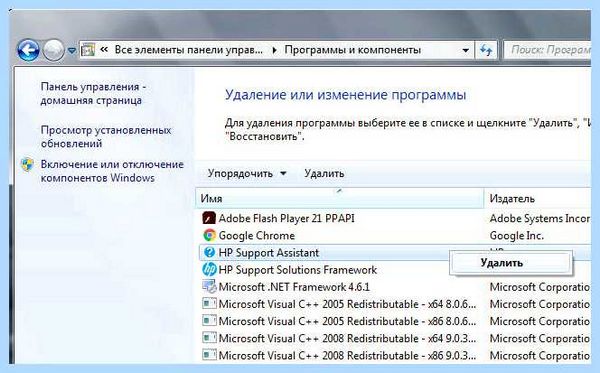Screen dimensions: 600x373
Task: Click publisher 'Google Inc.' cell
Action: click(517, 235)
